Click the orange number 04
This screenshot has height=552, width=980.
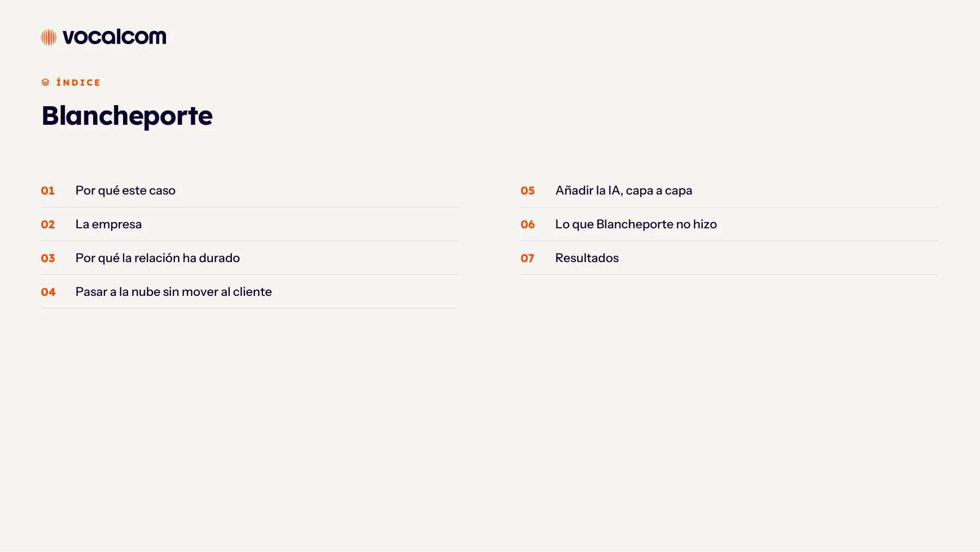click(48, 292)
